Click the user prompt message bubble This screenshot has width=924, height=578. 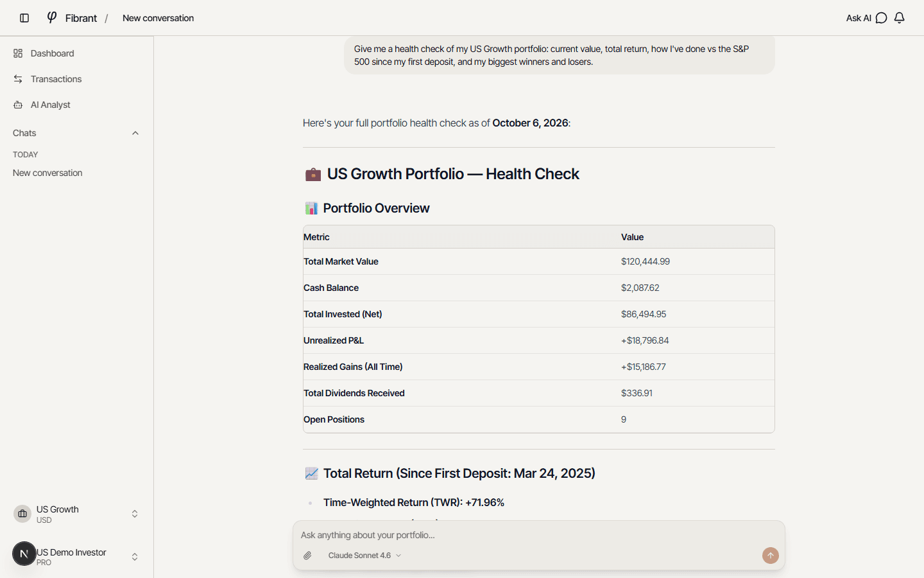click(560, 55)
